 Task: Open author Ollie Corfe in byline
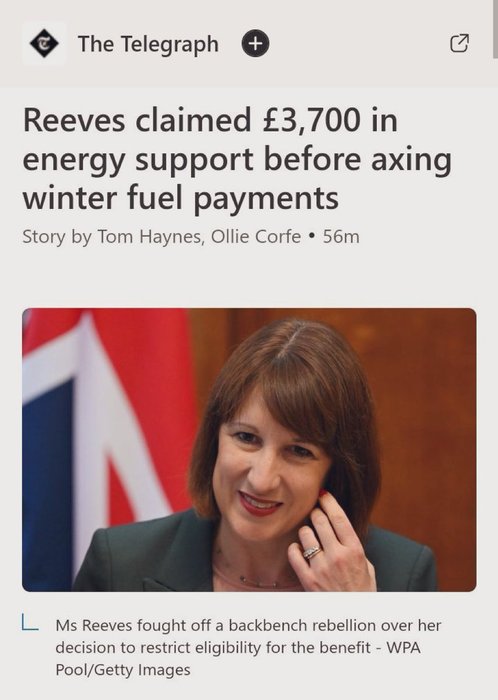[256, 237]
